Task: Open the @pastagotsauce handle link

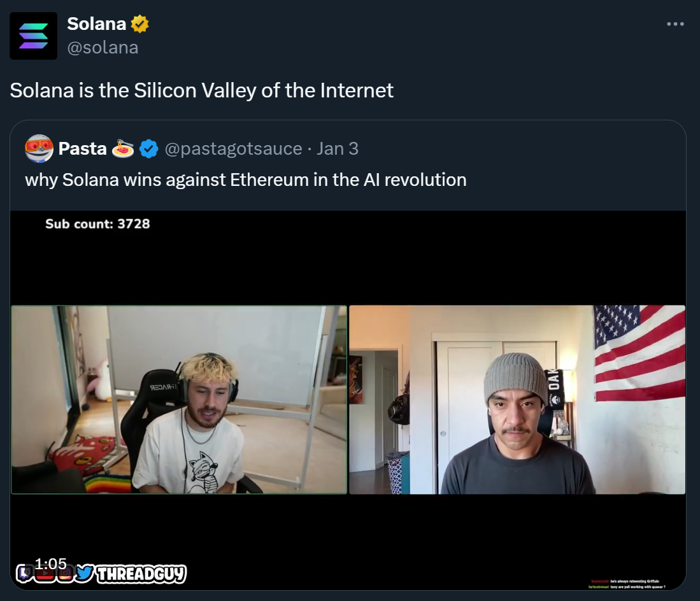Action: pos(234,148)
